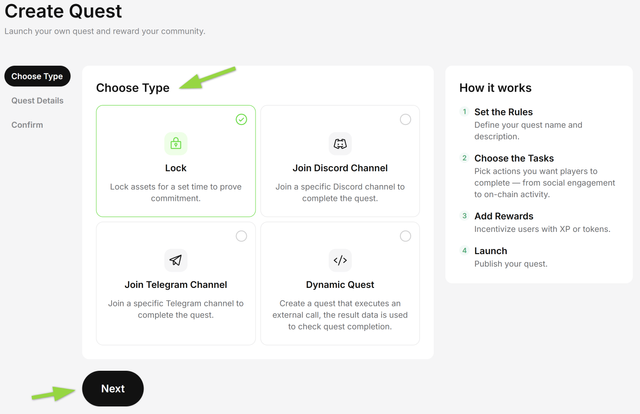Open the Choose Type step tab

pyautogui.click(x=37, y=76)
